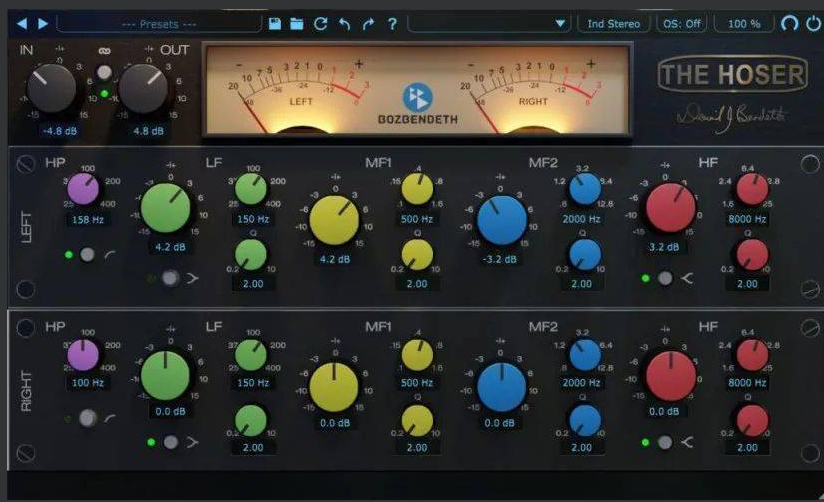The width and height of the screenshot is (824, 502).
Task: Click LEFT MF1 yellow frequency knob
Action: 417,189
